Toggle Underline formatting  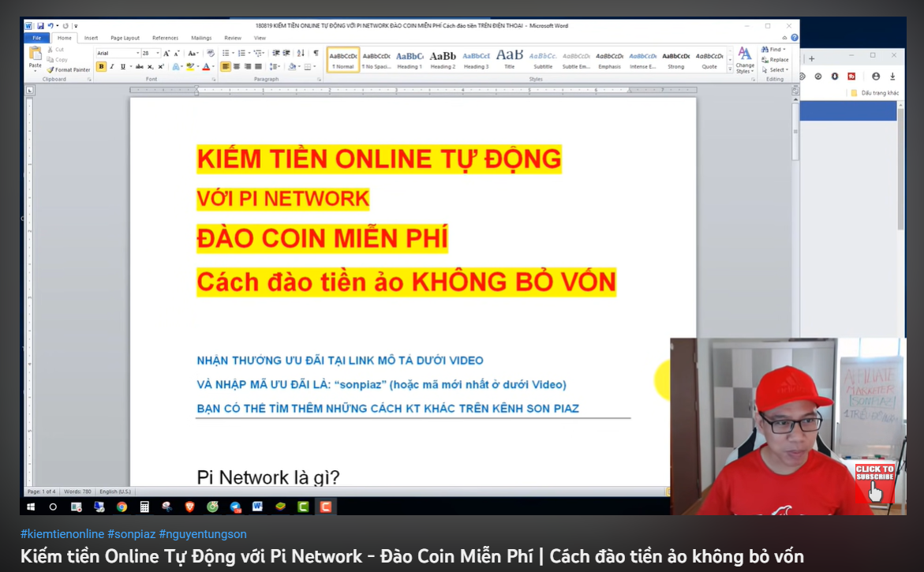tap(123, 66)
